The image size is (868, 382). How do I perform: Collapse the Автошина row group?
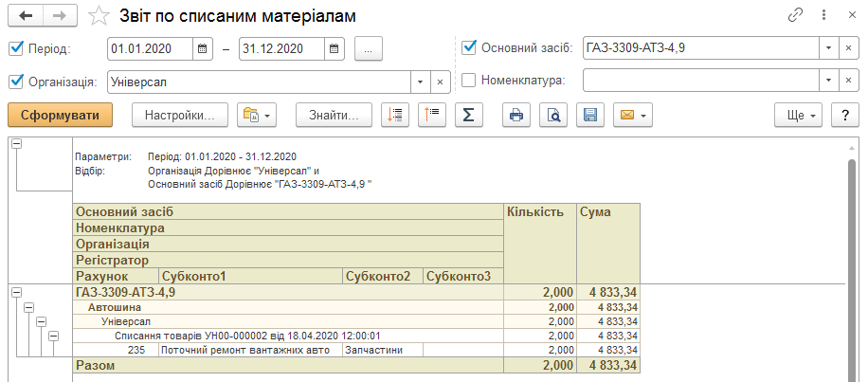29,307
